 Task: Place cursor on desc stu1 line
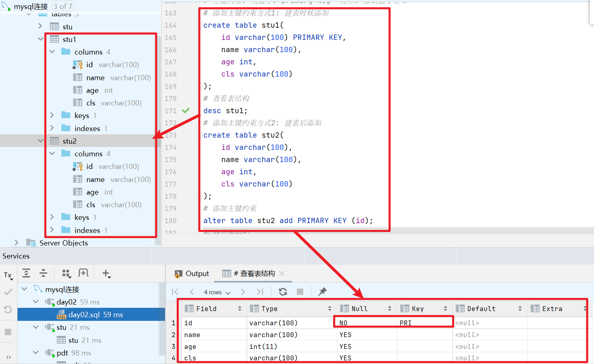(x=225, y=111)
